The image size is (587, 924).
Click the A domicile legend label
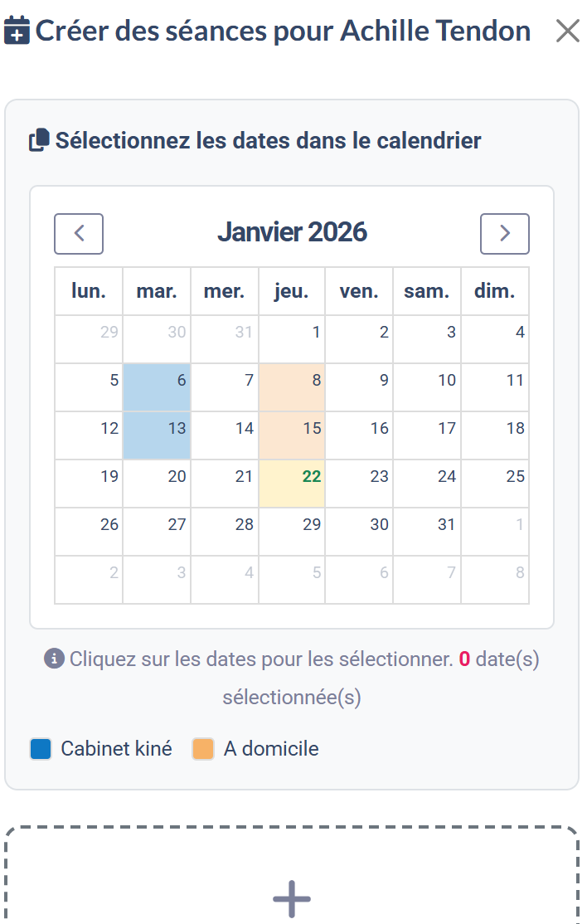[271, 749]
